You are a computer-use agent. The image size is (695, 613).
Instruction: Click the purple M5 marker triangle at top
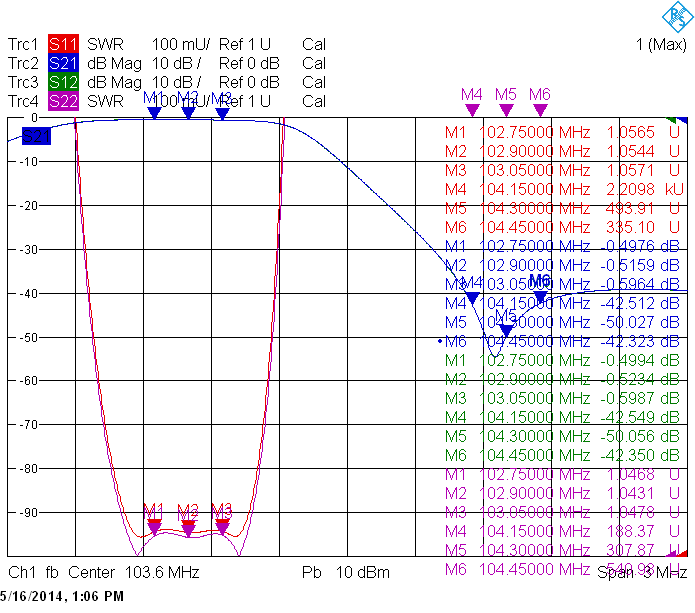click(x=506, y=110)
